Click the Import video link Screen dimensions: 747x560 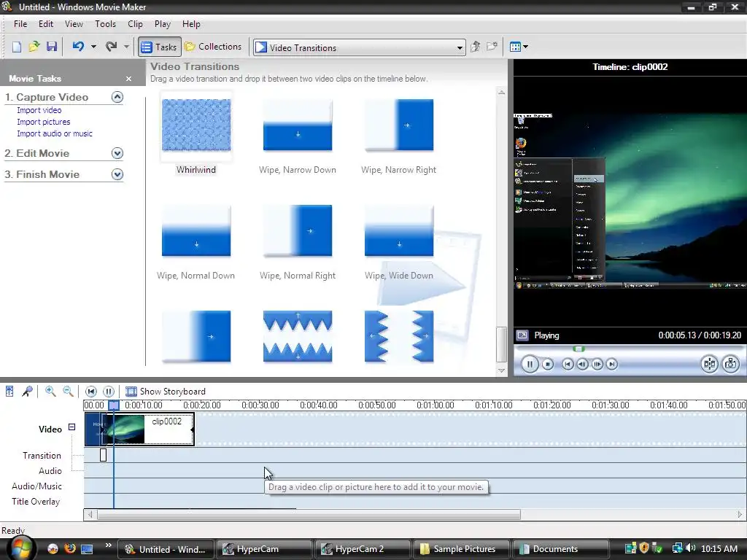[x=39, y=110]
